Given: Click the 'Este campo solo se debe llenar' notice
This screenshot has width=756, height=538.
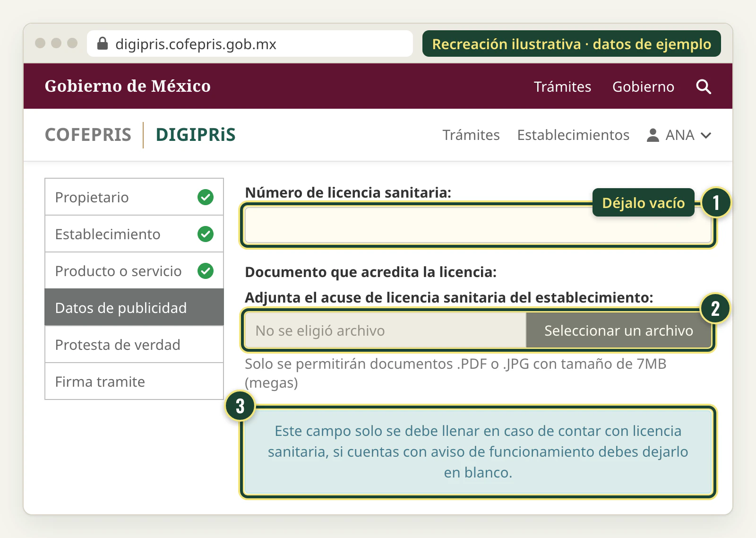Looking at the screenshot, I should click(478, 451).
